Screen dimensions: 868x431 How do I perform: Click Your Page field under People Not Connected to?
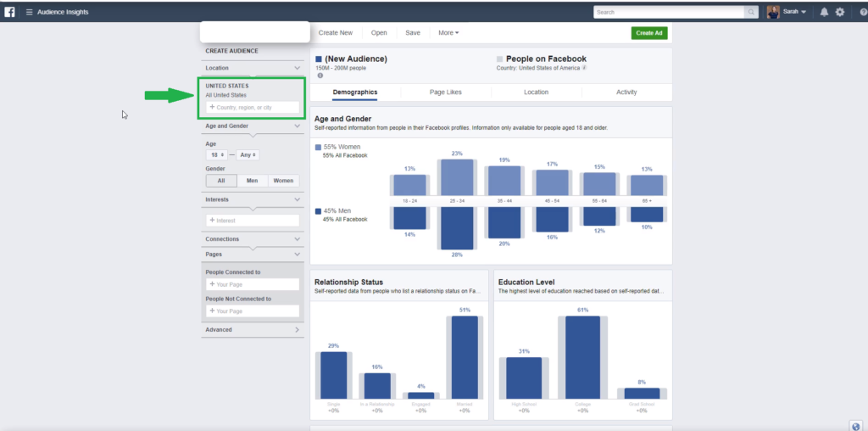tap(253, 311)
